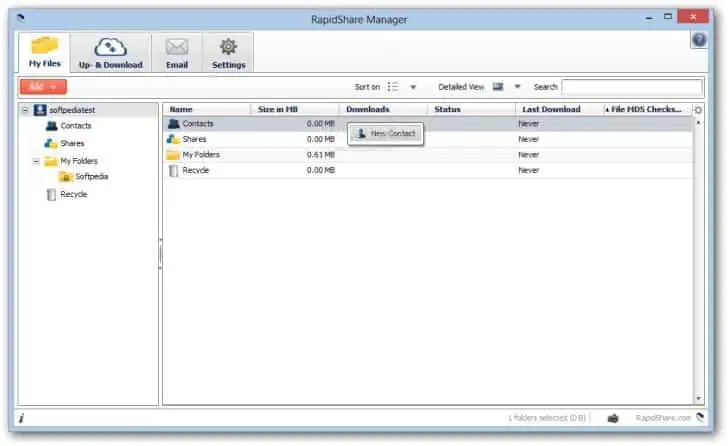This screenshot has width=728, height=446.
Task: Click the Contacts icon in left tree
Action: pos(52,126)
